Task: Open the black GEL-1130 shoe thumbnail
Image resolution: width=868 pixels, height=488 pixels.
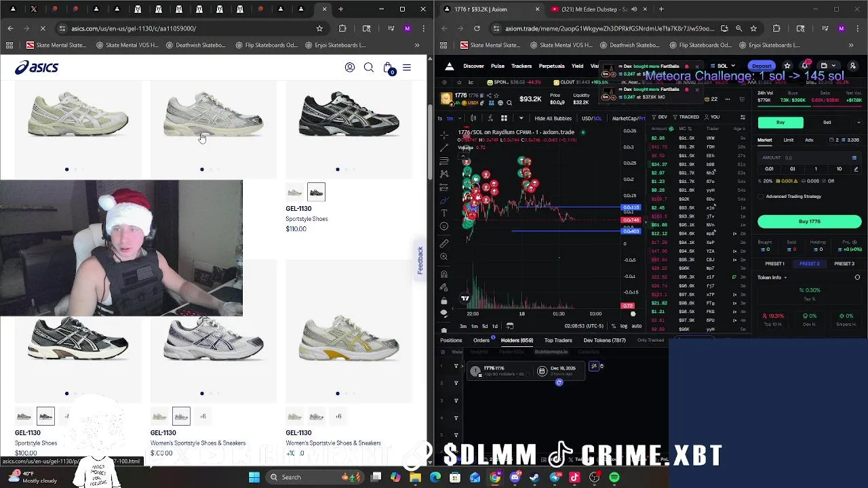Action: click(x=349, y=114)
